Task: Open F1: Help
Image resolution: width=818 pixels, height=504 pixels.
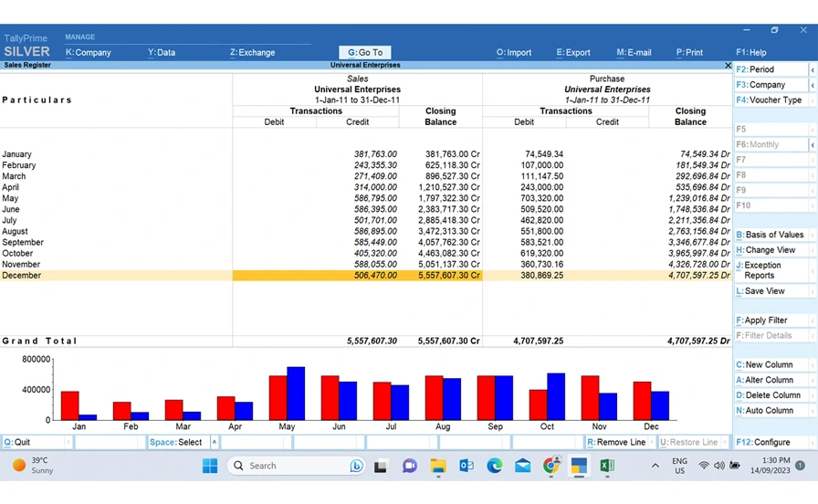Action: tap(750, 52)
